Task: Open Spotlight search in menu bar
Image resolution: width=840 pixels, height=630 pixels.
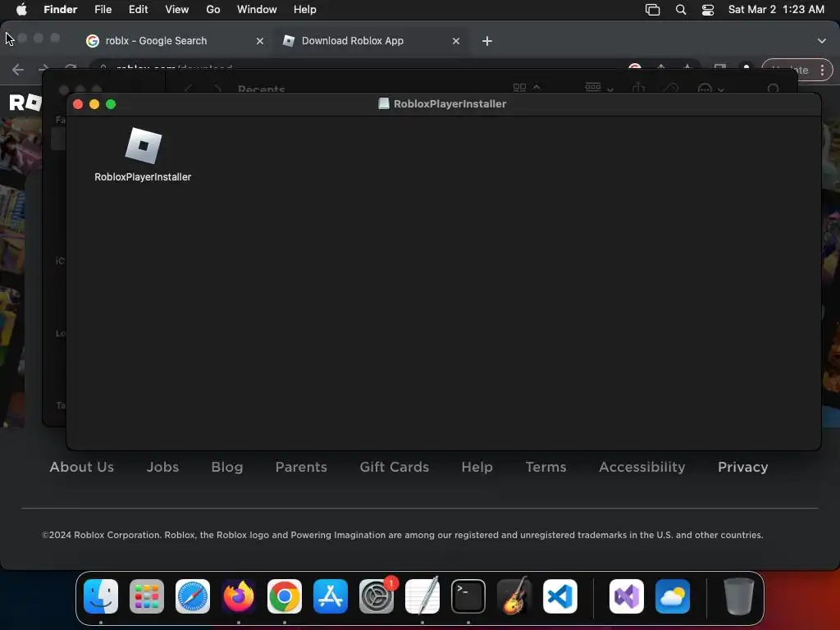Action: click(x=681, y=10)
